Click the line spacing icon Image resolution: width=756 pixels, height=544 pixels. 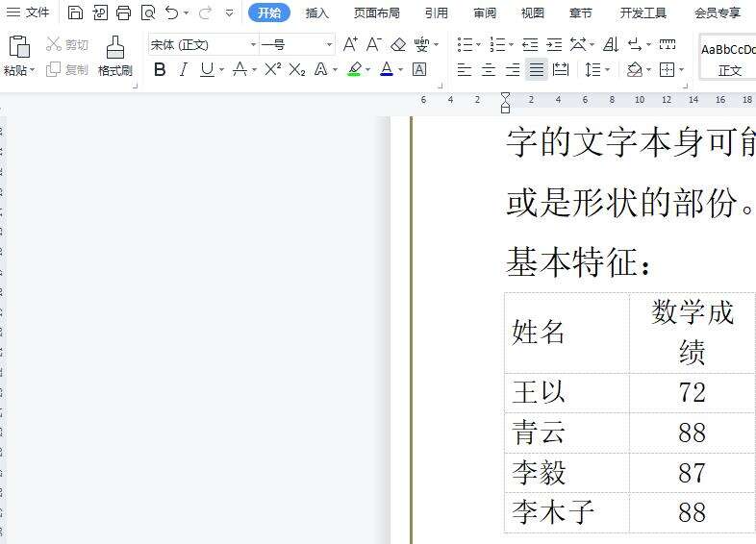[x=592, y=70]
